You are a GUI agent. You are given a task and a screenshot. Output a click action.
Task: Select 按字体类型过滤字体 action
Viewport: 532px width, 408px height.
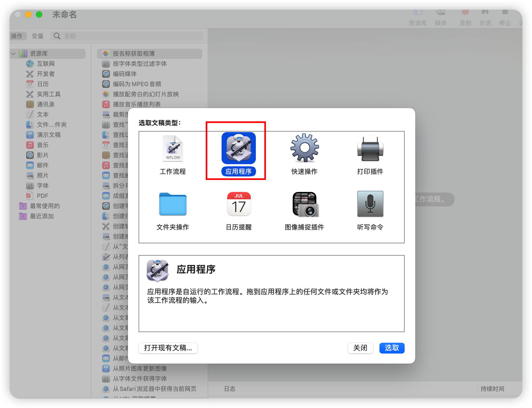(x=139, y=64)
